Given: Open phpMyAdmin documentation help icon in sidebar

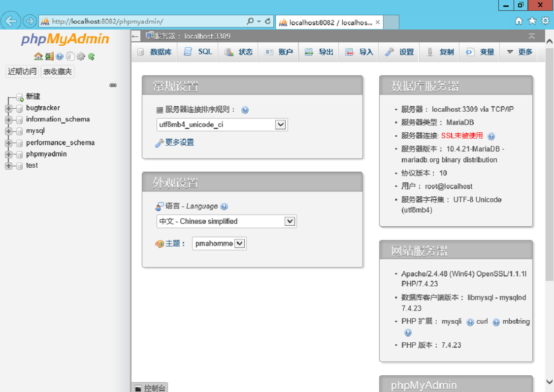Looking at the screenshot, I should [x=60, y=56].
